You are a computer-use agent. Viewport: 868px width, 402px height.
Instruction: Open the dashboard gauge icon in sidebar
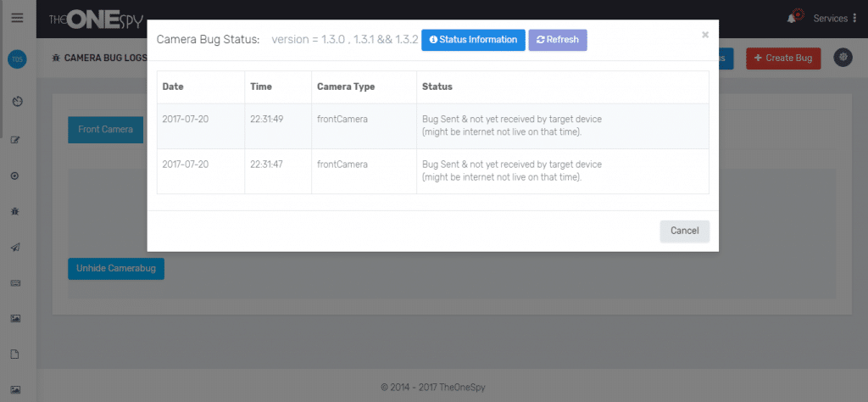coord(16,102)
